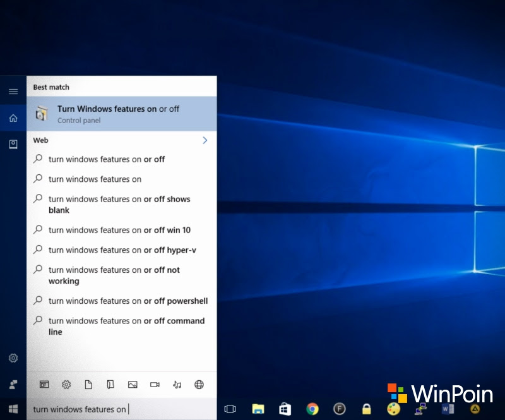Select the 'turn windows features on' suggestion
The image size is (505, 420).
tap(122, 179)
